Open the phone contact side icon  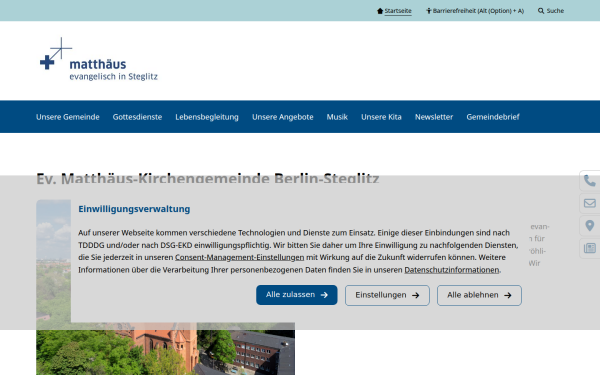click(589, 180)
